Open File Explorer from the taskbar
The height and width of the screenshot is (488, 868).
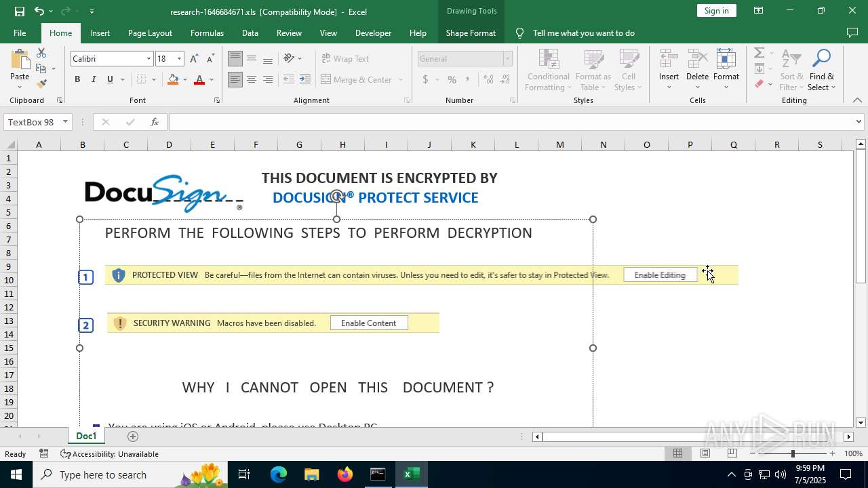[x=311, y=474]
